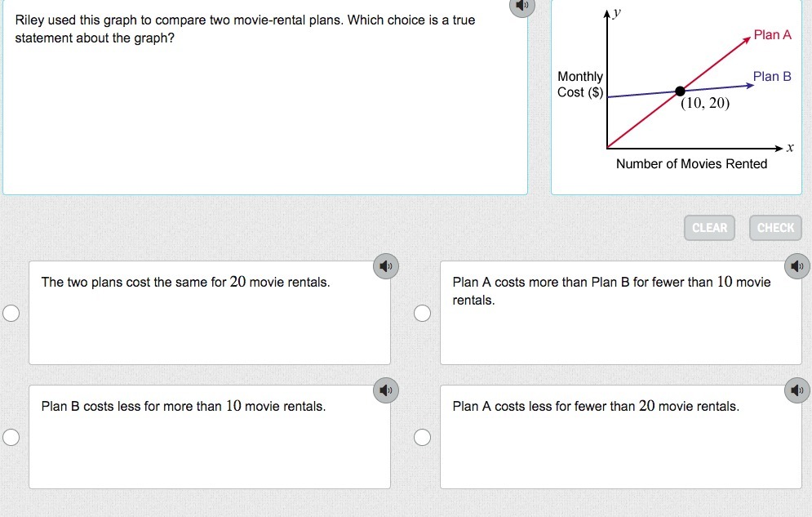
Task: Click answer text 'Plan B costs less for more than 10'
Action: coord(184,406)
